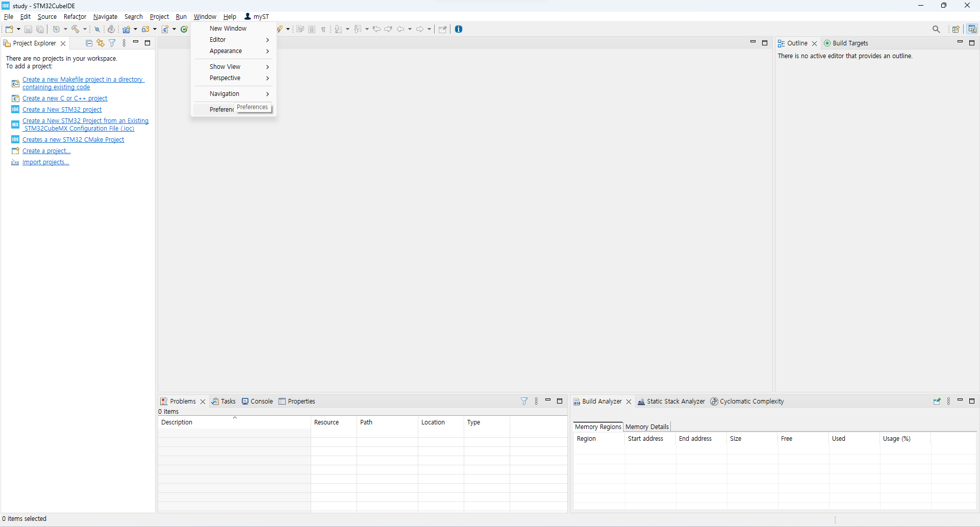Click the Filter icon in Project Explorer

tap(112, 43)
